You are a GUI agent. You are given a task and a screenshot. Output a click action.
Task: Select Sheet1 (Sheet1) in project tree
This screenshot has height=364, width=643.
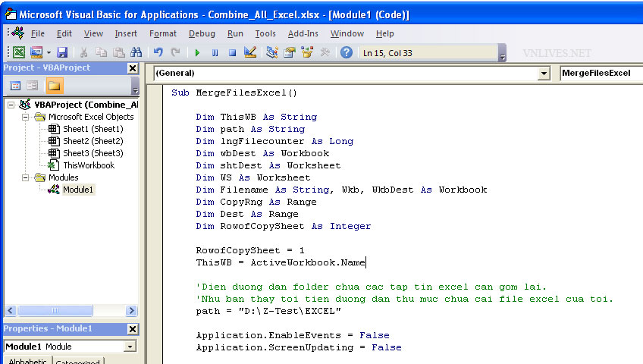coord(93,129)
